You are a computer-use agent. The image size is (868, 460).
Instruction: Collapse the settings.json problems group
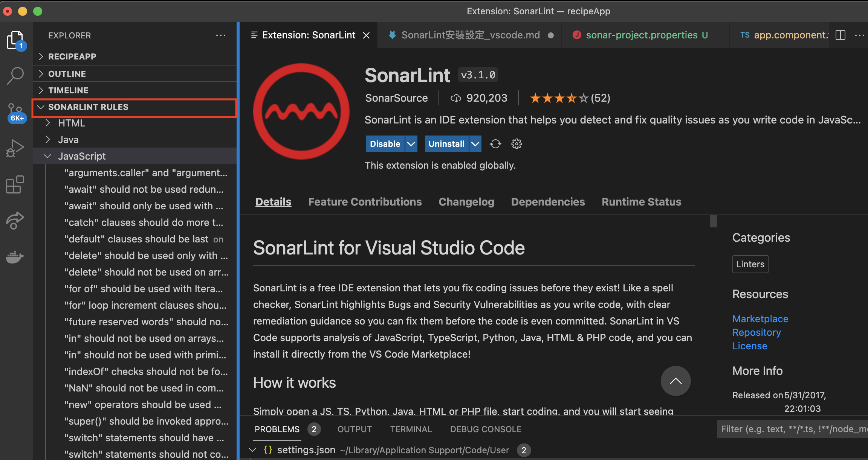pos(253,450)
